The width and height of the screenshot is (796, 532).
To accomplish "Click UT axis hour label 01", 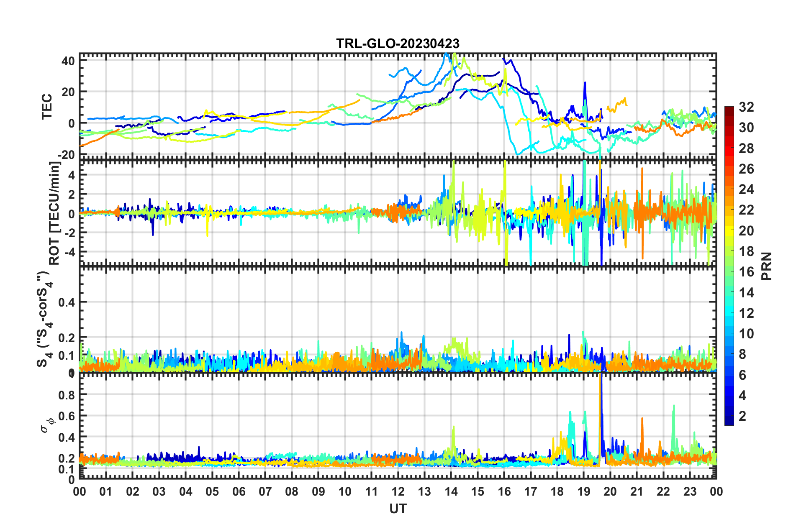I will tap(106, 491).
